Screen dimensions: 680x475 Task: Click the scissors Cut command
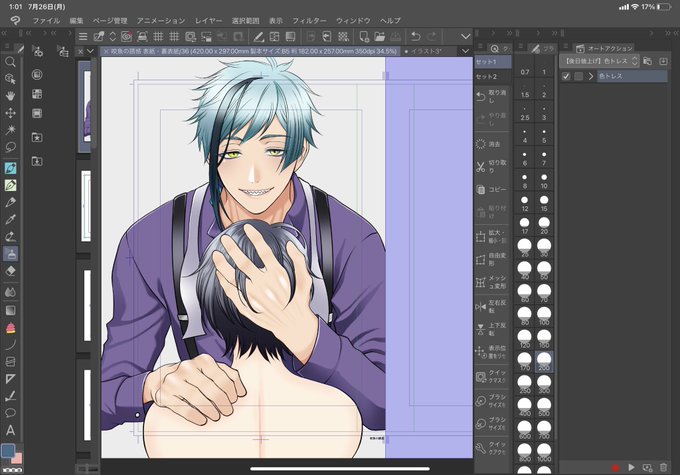(492, 167)
